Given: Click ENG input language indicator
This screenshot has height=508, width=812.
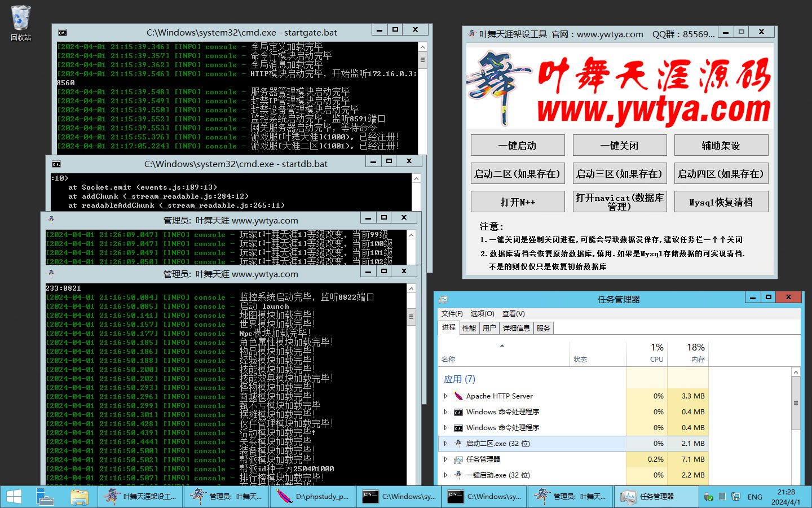Looking at the screenshot, I should coord(754,497).
